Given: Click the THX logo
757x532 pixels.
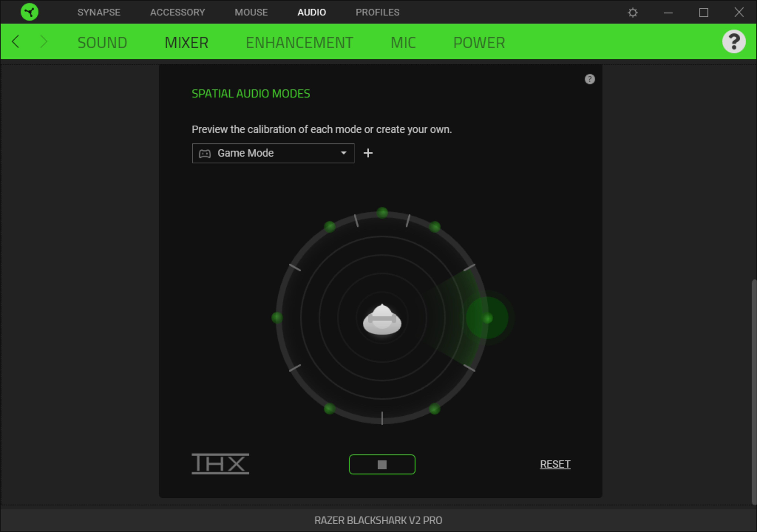Looking at the screenshot, I should click(220, 464).
